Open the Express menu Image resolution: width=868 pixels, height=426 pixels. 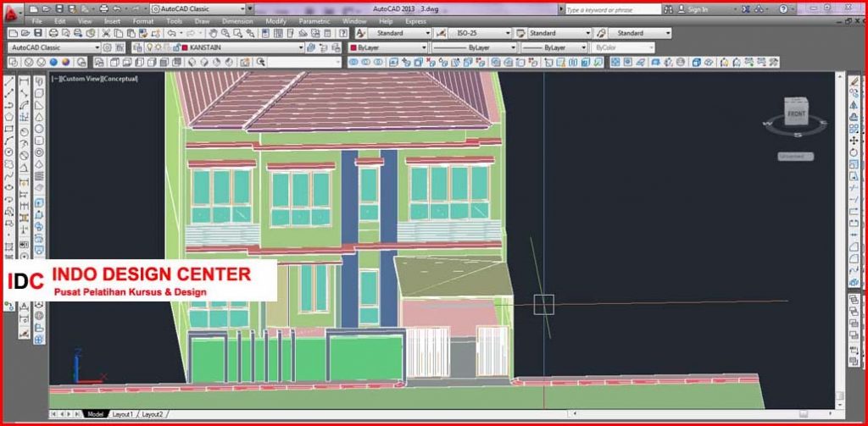click(415, 21)
